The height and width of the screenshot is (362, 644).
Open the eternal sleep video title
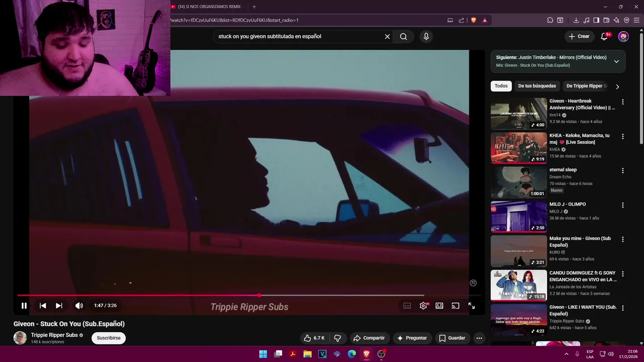563,170
